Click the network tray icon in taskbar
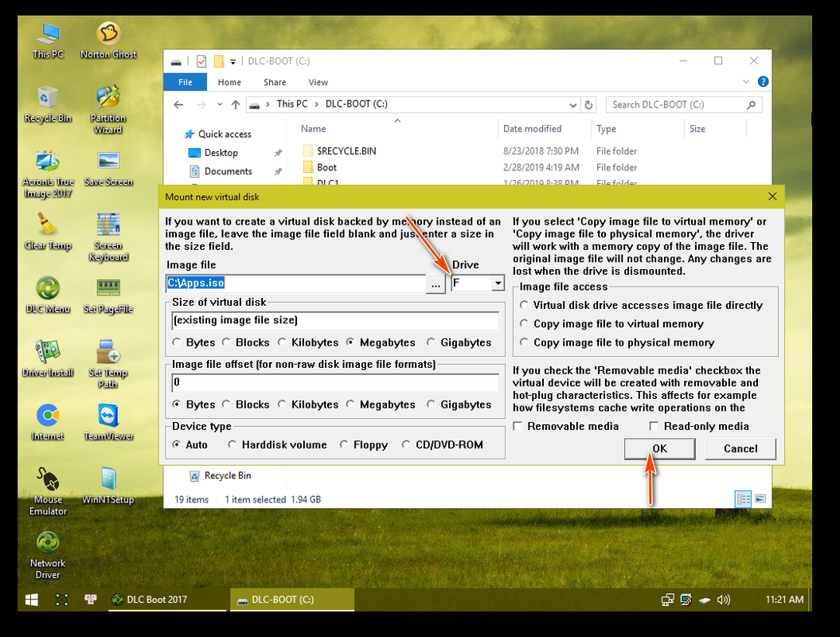Screen dimensions: 840x637 pos(667,600)
